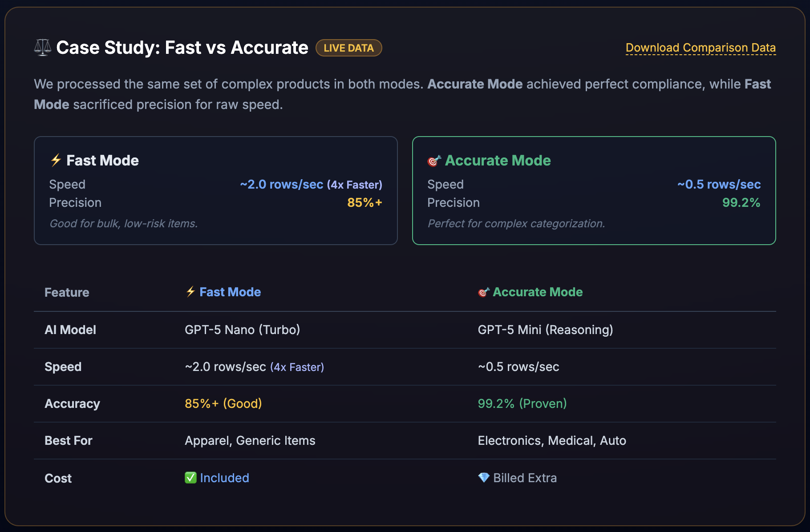Click the Feature column header
Viewport: 810px width, 532px height.
[x=67, y=293]
